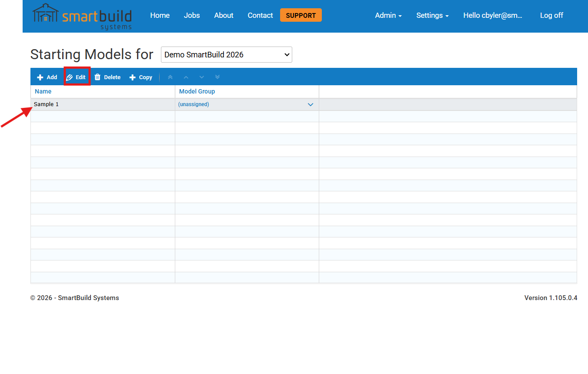Click the SmartBuild Systems logo
588x374 pixels.
tap(82, 17)
